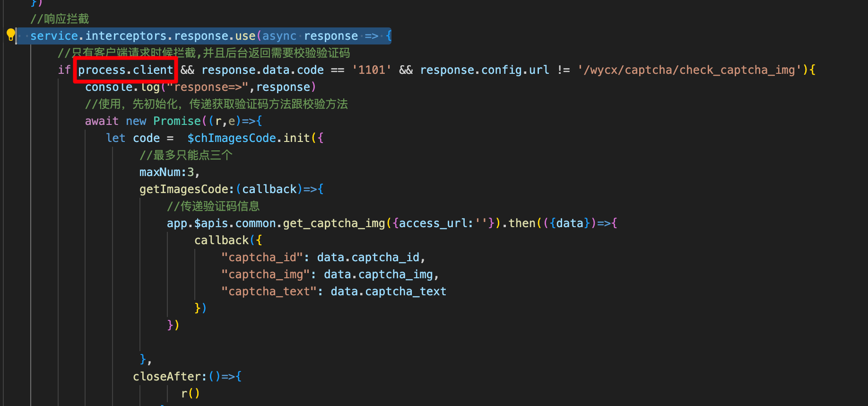Click 'service' at start of interceptor line
This screenshot has width=868, height=406.
(x=54, y=36)
